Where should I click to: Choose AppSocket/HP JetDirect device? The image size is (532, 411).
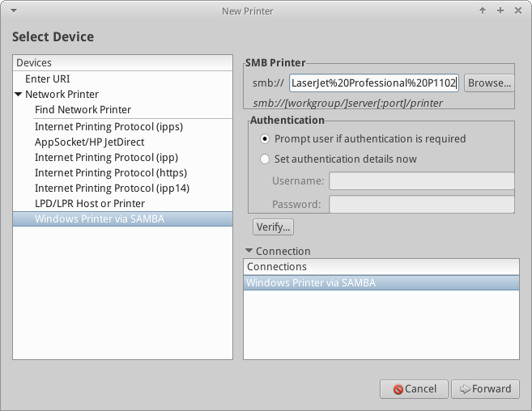point(90,142)
